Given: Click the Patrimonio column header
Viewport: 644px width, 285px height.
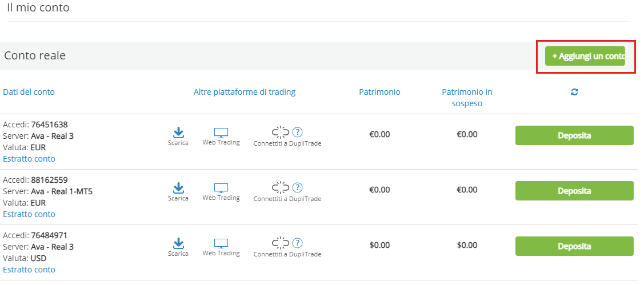Looking at the screenshot, I should (380, 92).
